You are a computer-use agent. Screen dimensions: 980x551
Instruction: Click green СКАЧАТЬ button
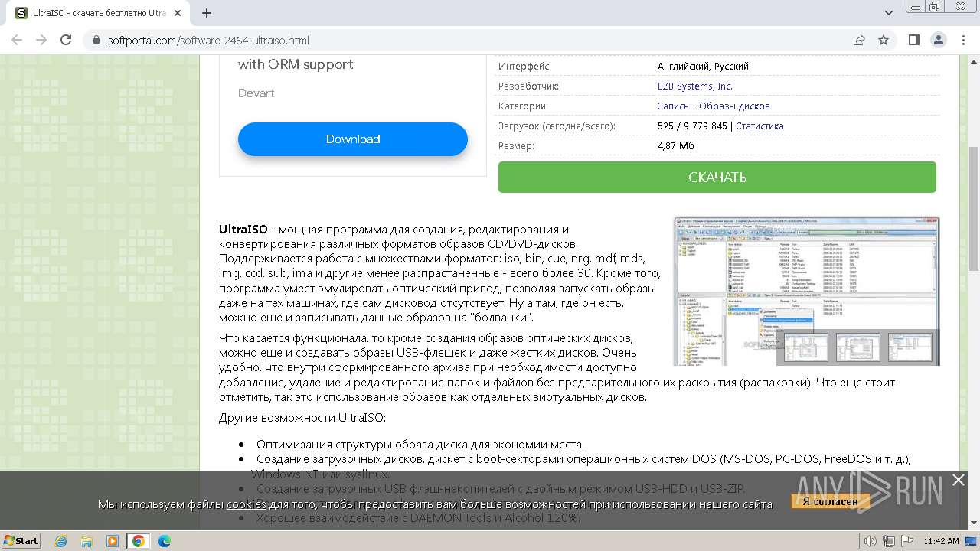(x=717, y=177)
